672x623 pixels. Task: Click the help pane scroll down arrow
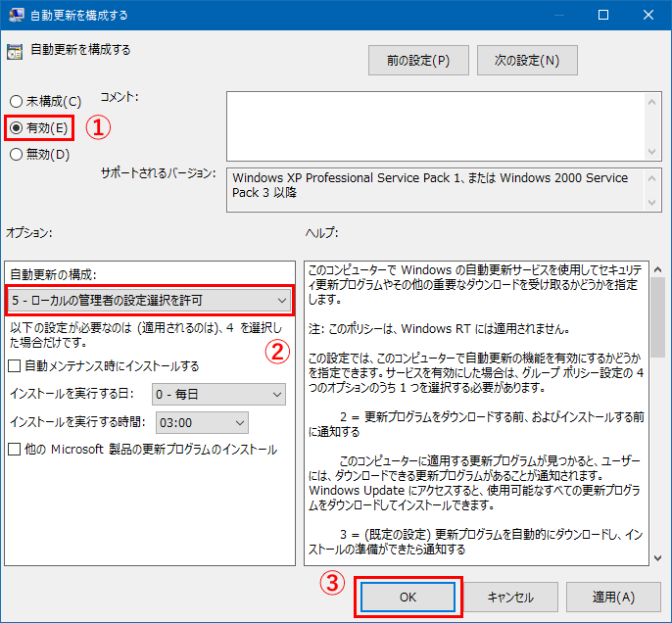[x=658, y=558]
